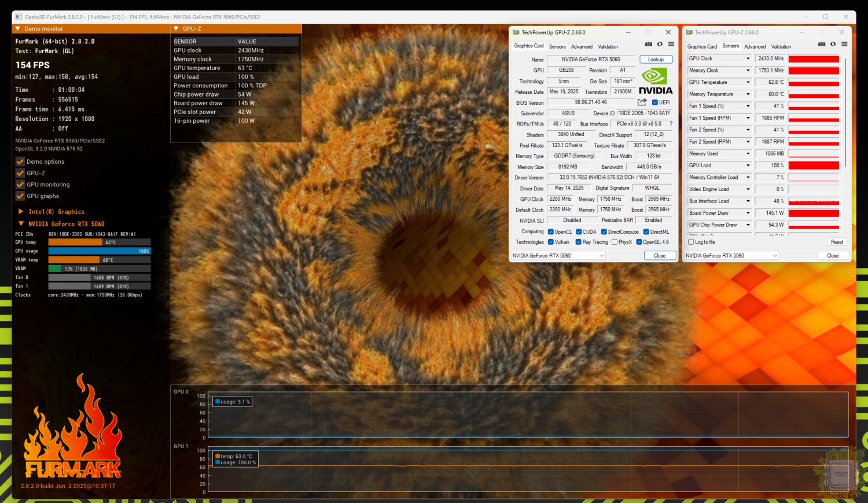The width and height of the screenshot is (868, 503).
Task: Click the GPU-Z Graphics Card window title icon
Action: [x=516, y=32]
